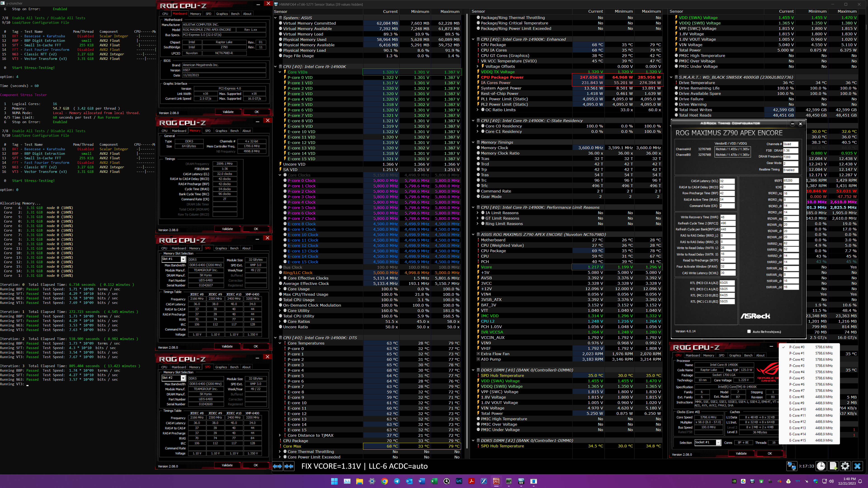
Task: Open the Socket #1 selection dropdown
Action: point(708,442)
